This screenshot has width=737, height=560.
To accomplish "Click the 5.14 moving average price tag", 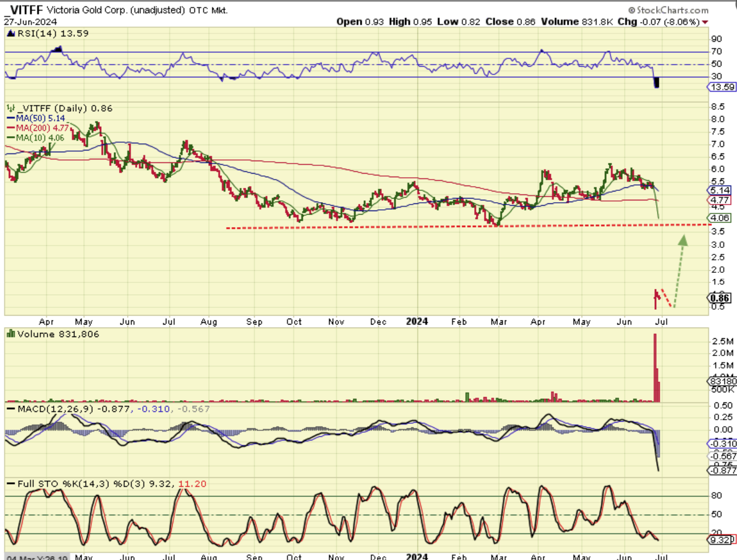I will tap(721, 190).
